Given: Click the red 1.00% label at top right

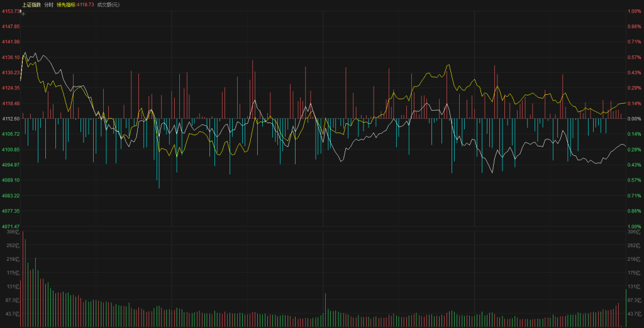Looking at the screenshot, I should coord(633,11).
